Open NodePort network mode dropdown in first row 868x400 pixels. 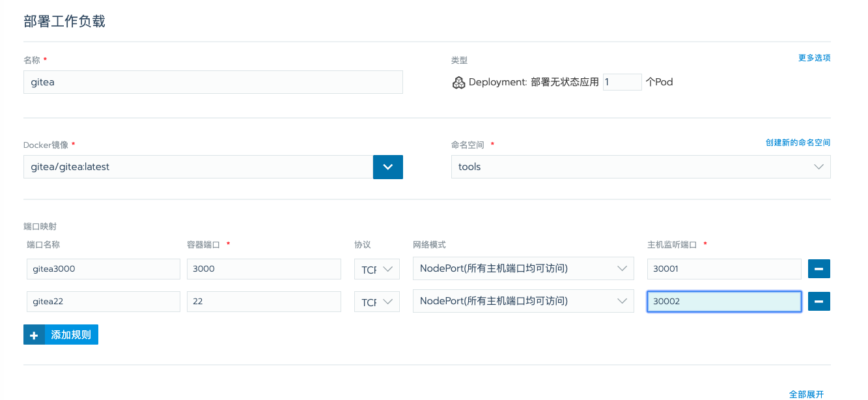click(524, 268)
